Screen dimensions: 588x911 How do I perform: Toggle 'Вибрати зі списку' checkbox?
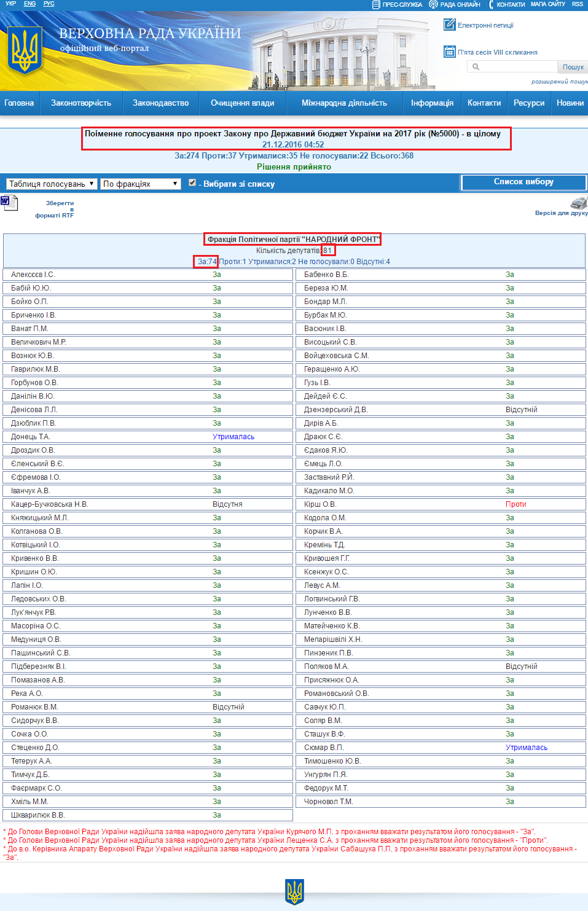pyautogui.click(x=192, y=183)
